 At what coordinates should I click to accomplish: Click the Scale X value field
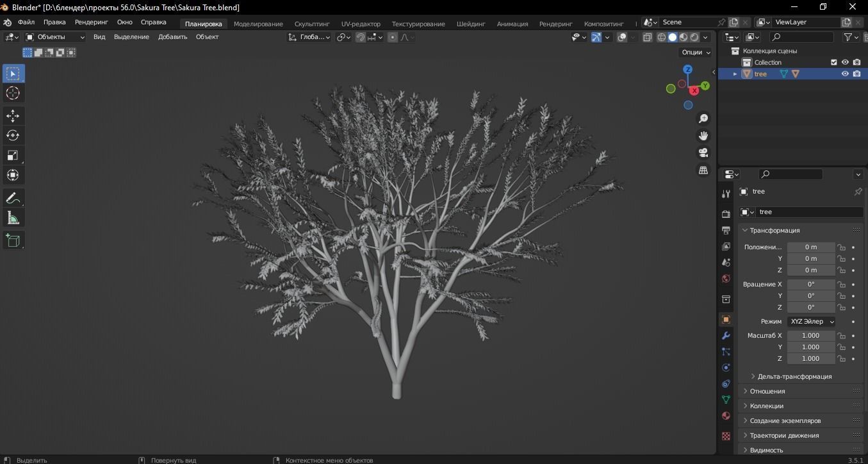point(811,336)
